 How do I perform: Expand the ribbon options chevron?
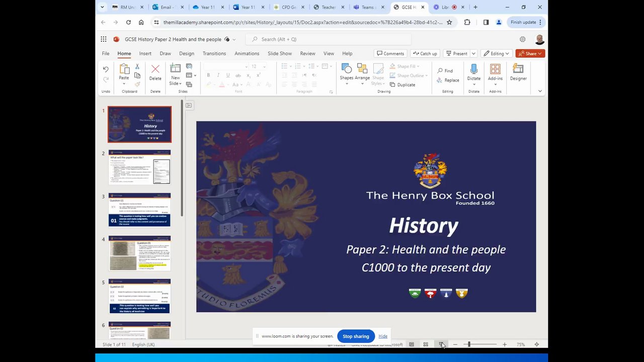tap(540, 91)
